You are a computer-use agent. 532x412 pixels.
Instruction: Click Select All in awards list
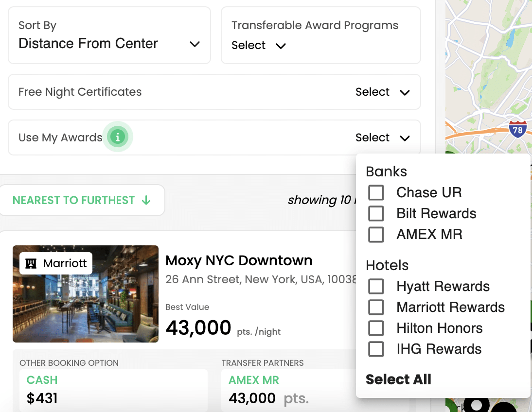[x=398, y=379]
